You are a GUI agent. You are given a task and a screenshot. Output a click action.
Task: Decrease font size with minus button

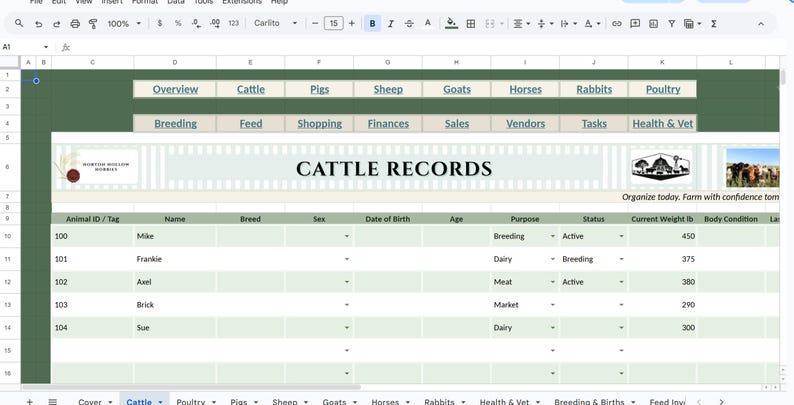point(315,23)
